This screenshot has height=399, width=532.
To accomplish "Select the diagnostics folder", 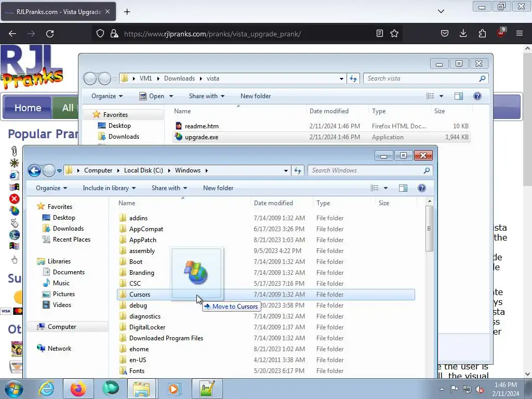I will point(145,316).
